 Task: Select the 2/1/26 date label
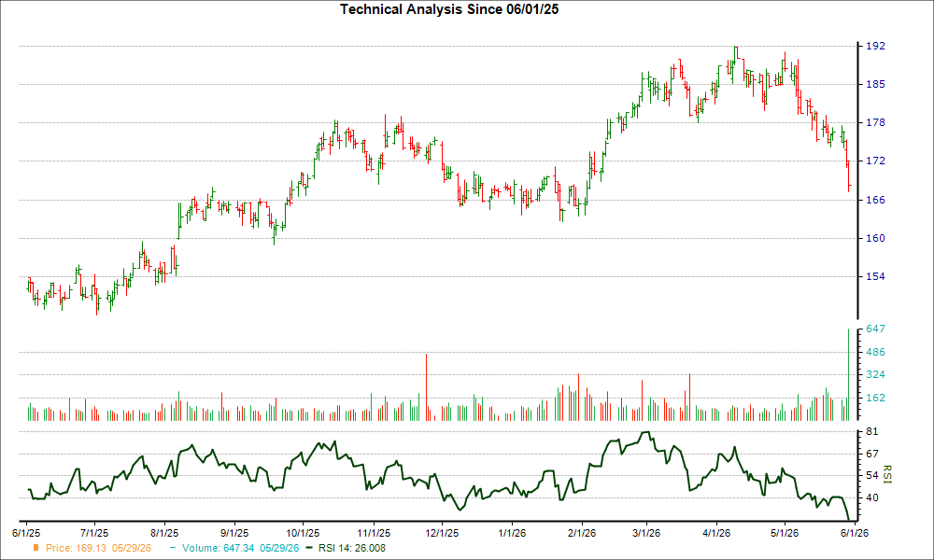point(582,533)
